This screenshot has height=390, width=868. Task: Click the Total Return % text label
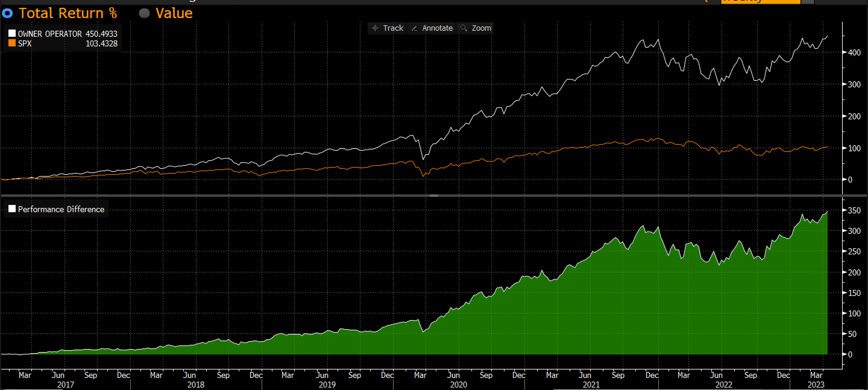point(68,14)
